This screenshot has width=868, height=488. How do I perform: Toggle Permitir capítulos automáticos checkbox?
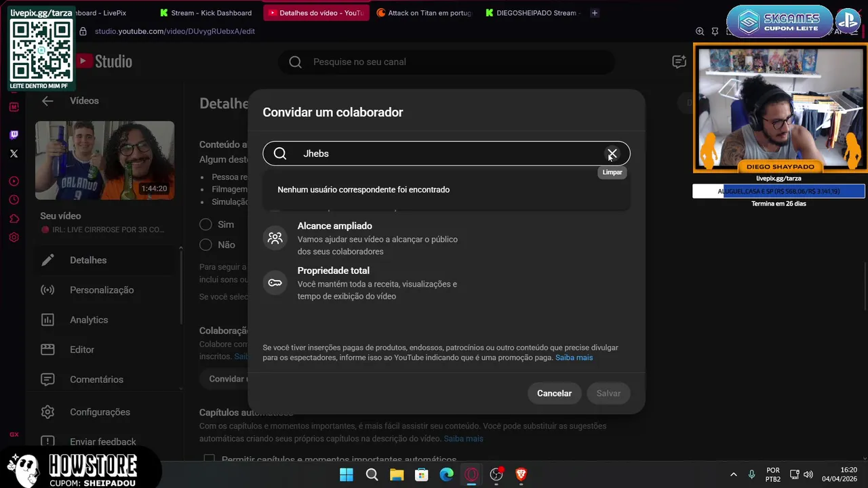210,460
